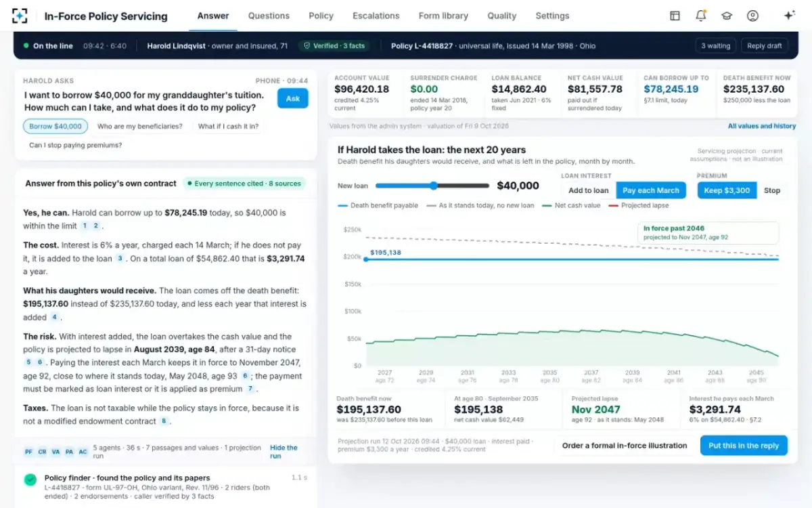Open the Quality tab
Screen dimensions: 812x508
(501, 16)
